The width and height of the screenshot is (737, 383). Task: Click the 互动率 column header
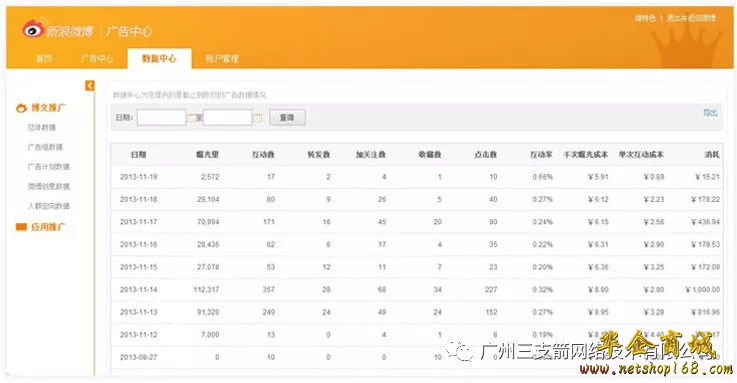point(541,155)
